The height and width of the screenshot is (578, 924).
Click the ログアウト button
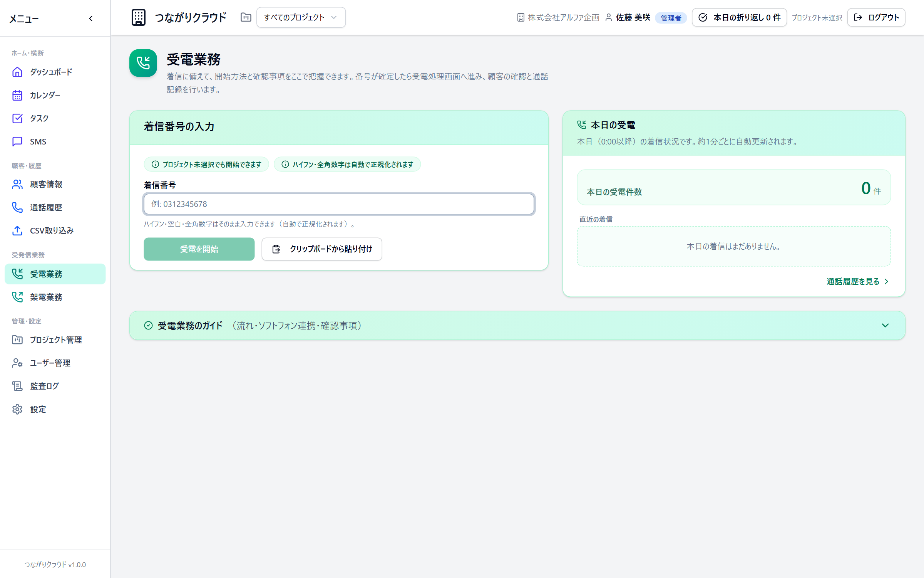pyautogui.click(x=876, y=17)
